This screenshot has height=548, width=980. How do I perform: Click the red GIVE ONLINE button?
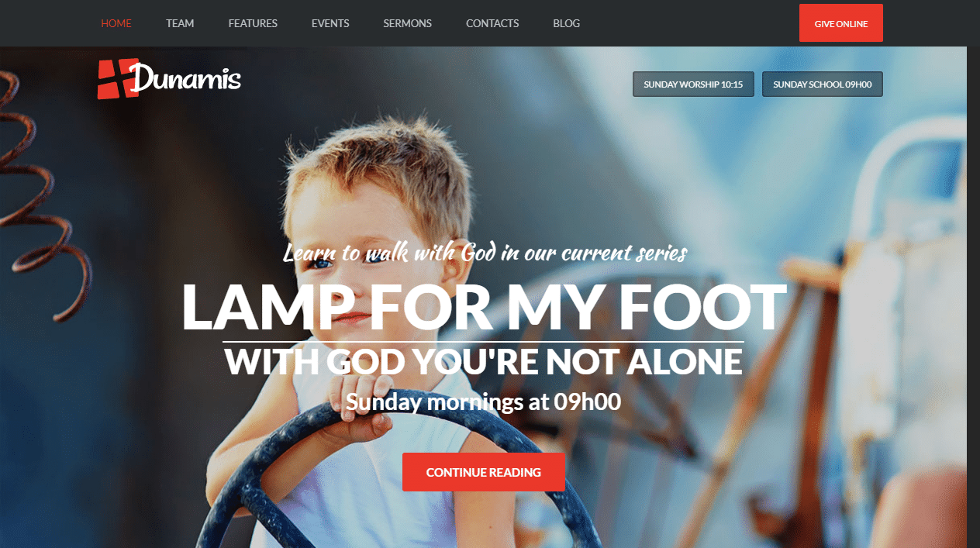point(841,23)
